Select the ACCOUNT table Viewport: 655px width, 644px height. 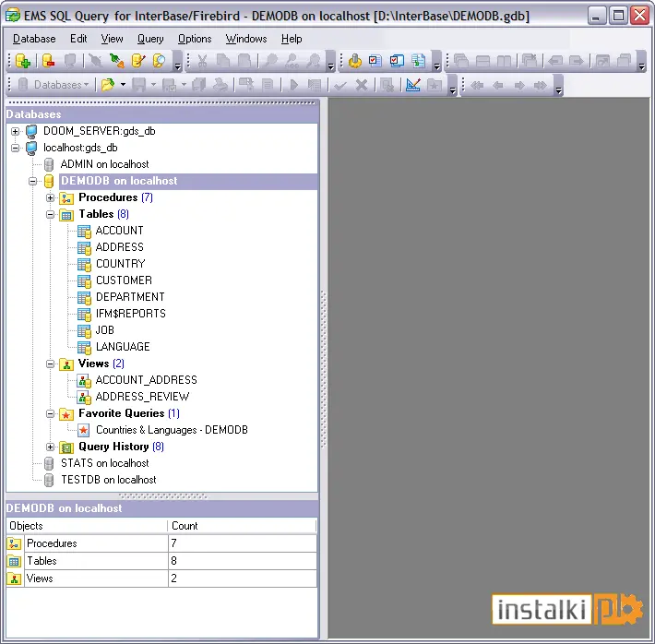120,231
